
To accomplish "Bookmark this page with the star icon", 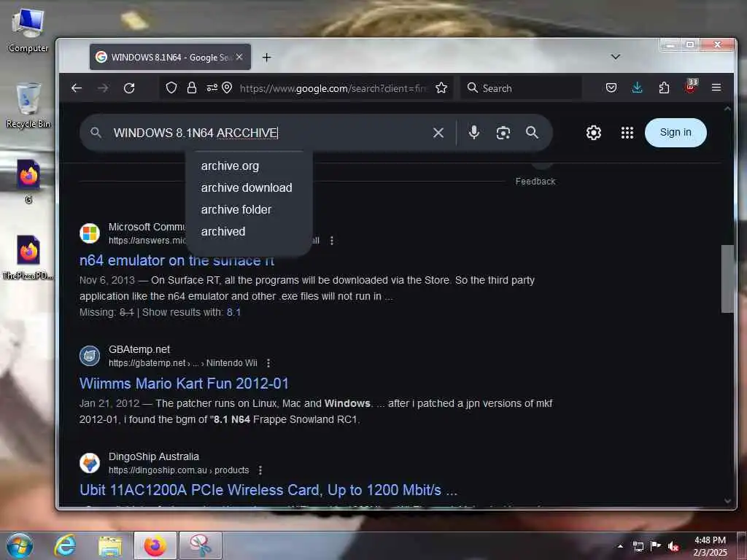I will (441, 87).
